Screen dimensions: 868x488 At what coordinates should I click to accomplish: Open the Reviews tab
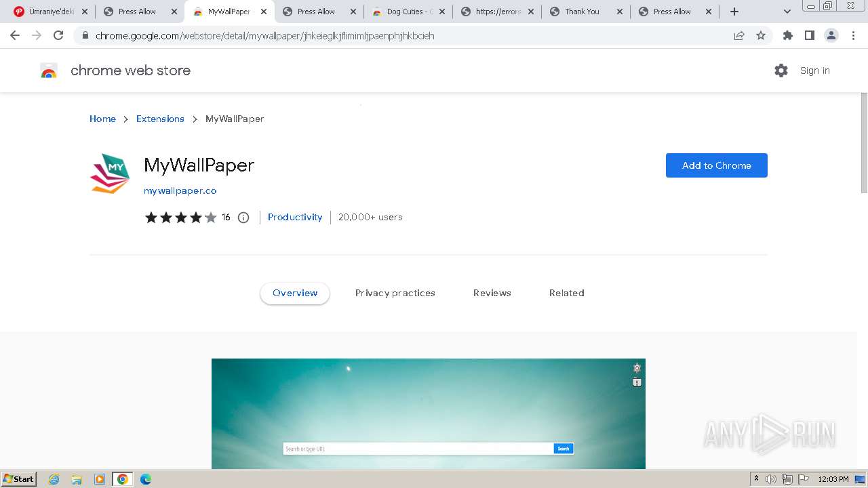(x=492, y=293)
